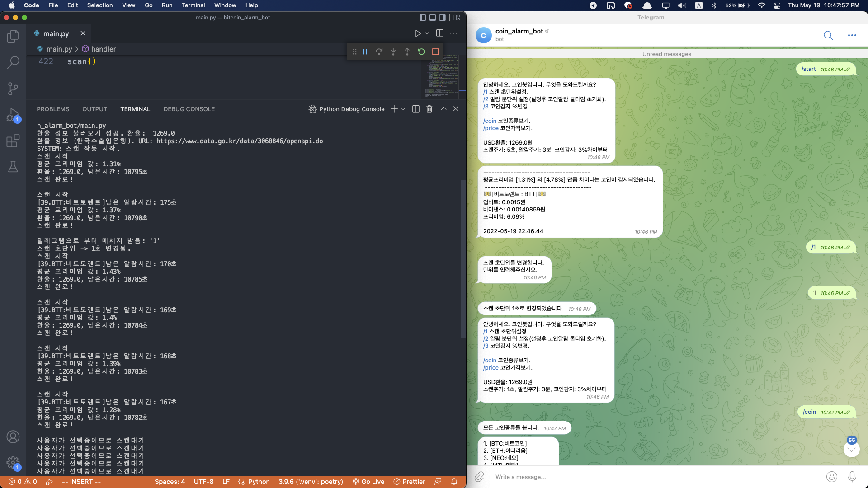Create a new terminal with plus
Screen dimensions: 868x488
click(394, 109)
